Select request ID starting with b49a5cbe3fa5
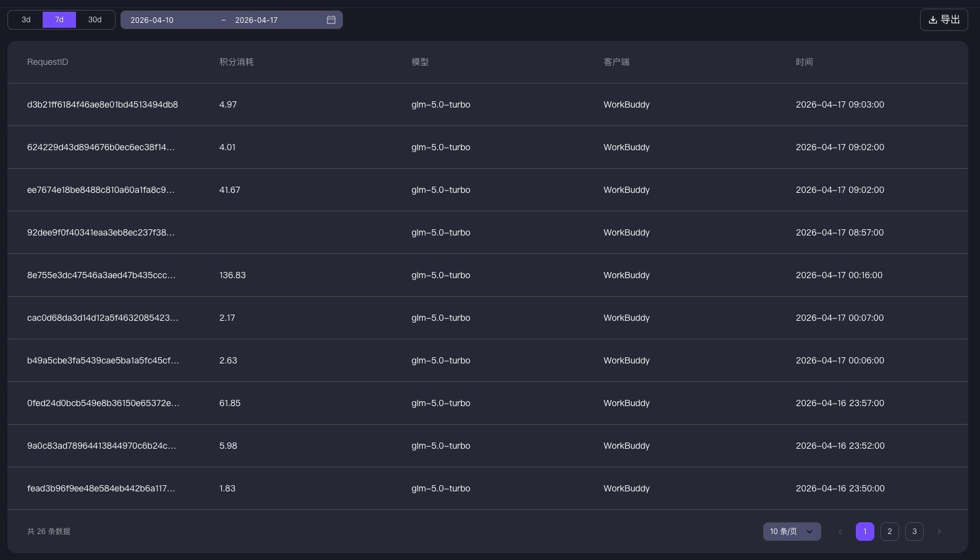This screenshot has height=560, width=980. [103, 360]
